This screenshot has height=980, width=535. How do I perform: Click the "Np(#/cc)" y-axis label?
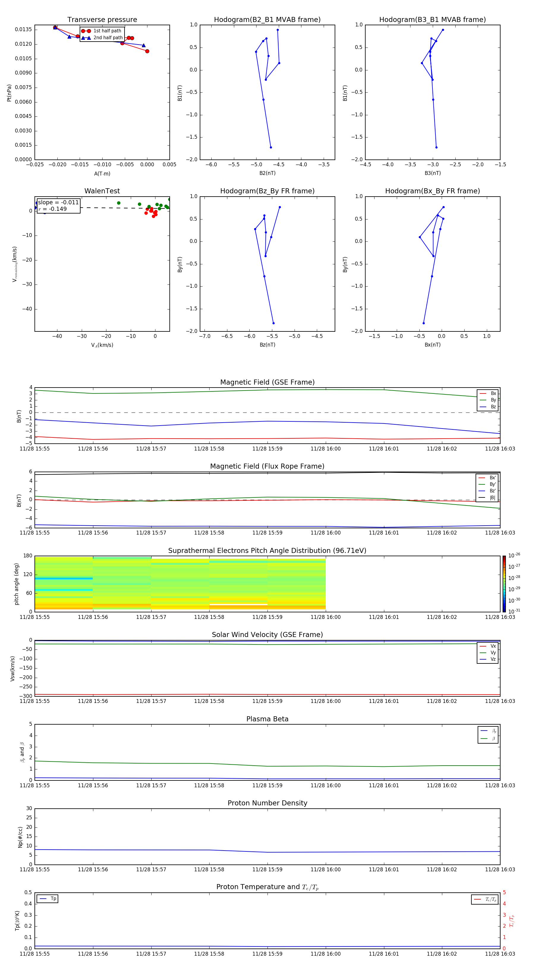click(20, 837)
